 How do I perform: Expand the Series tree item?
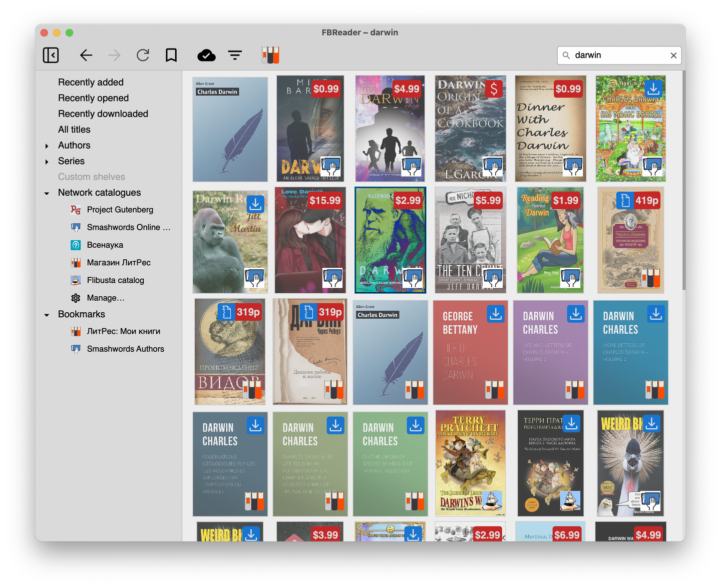(47, 162)
